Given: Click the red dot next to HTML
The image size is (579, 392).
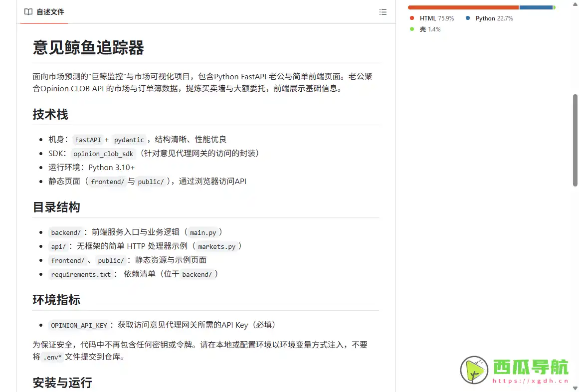Looking at the screenshot, I should [x=411, y=17].
